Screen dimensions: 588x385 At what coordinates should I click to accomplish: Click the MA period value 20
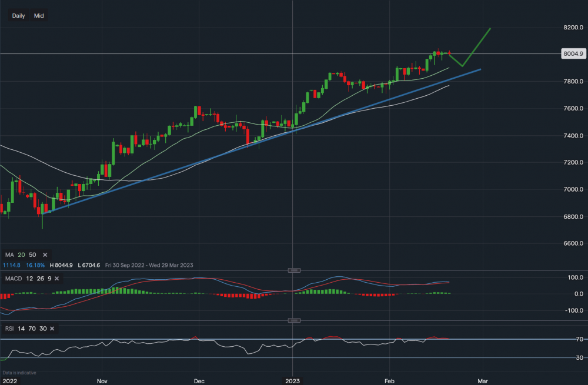tap(21, 255)
